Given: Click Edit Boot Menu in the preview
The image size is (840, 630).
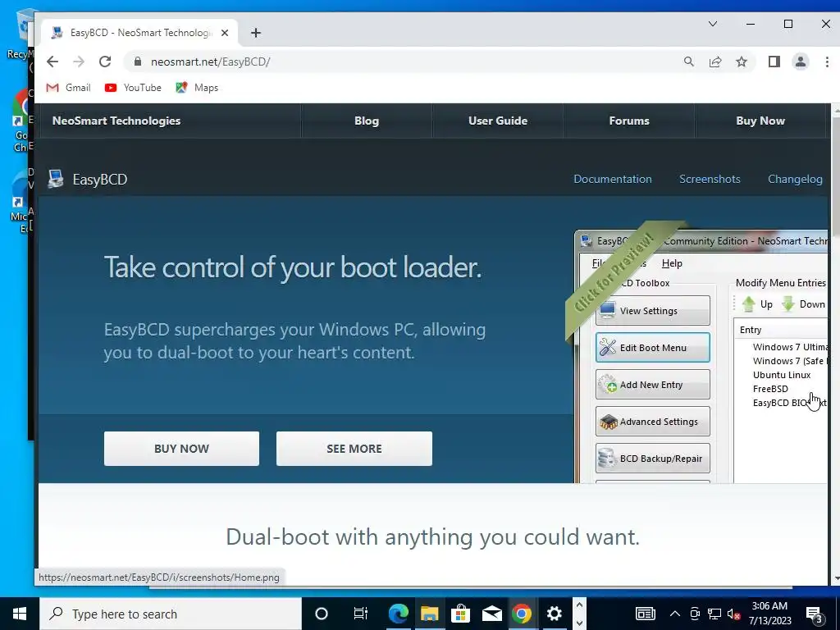Looking at the screenshot, I should pyautogui.click(x=652, y=348).
